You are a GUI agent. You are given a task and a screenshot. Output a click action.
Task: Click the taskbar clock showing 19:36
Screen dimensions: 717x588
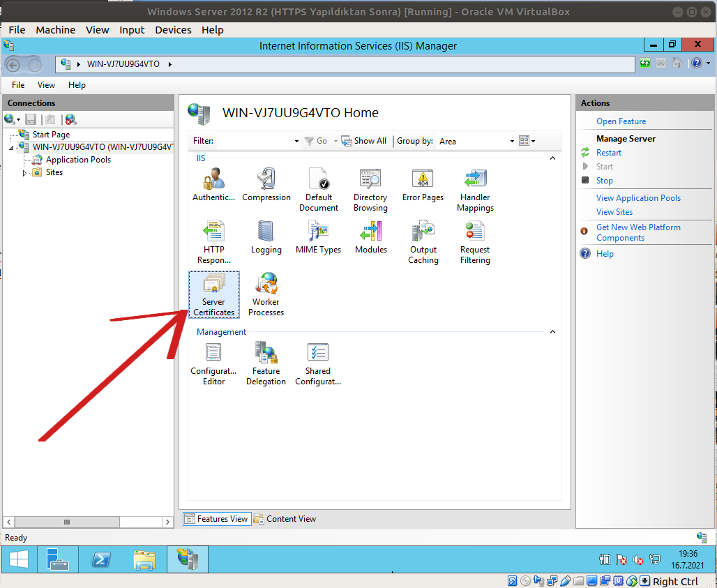pos(687,559)
